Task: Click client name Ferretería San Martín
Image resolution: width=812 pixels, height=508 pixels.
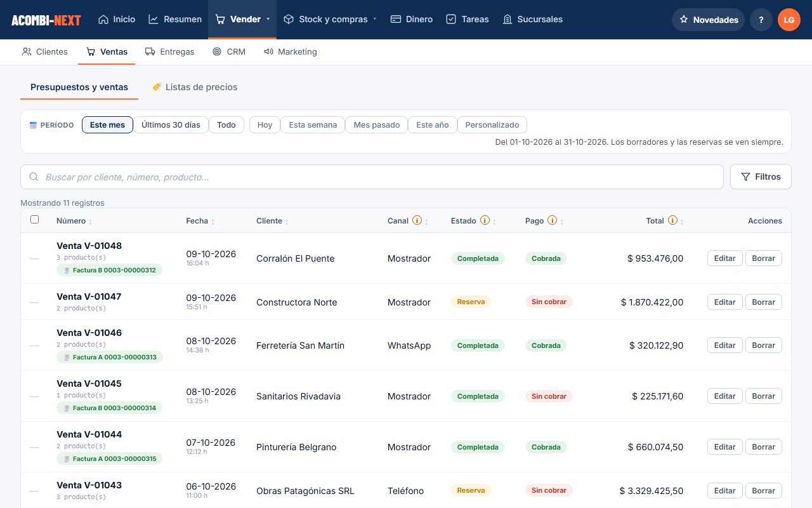Action: click(x=300, y=345)
